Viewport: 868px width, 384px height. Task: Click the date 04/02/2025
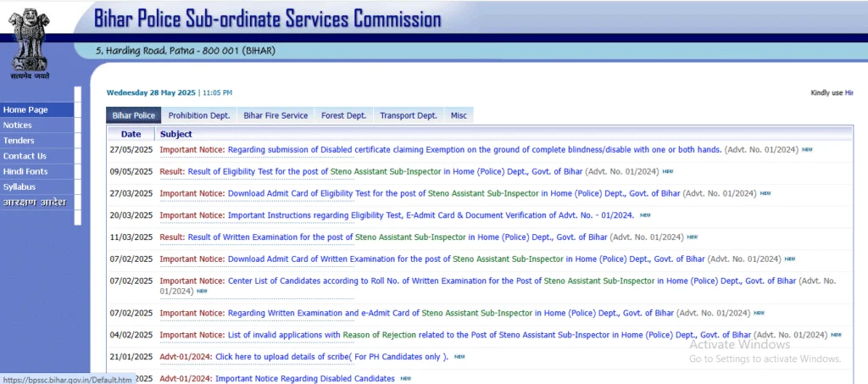[131, 335]
